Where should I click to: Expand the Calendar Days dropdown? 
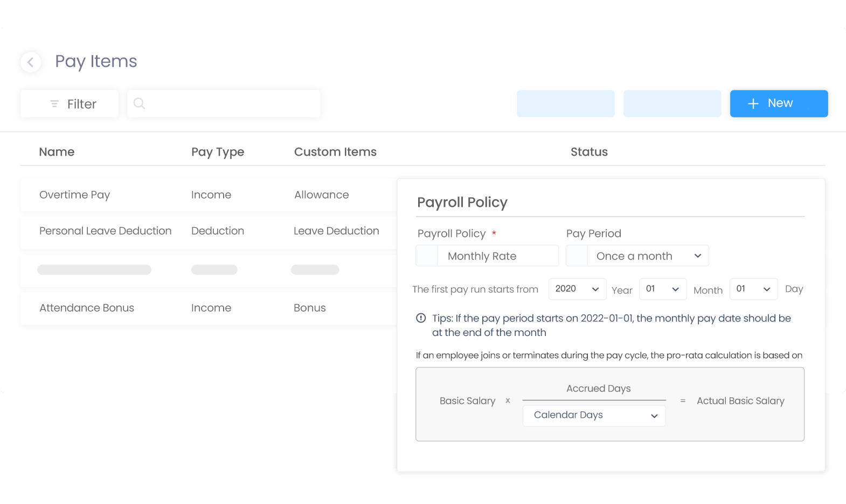click(594, 416)
